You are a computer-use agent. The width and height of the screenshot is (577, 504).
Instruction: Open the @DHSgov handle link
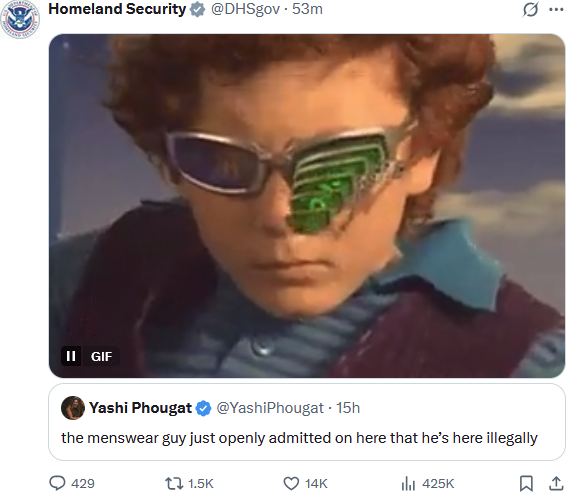click(245, 9)
